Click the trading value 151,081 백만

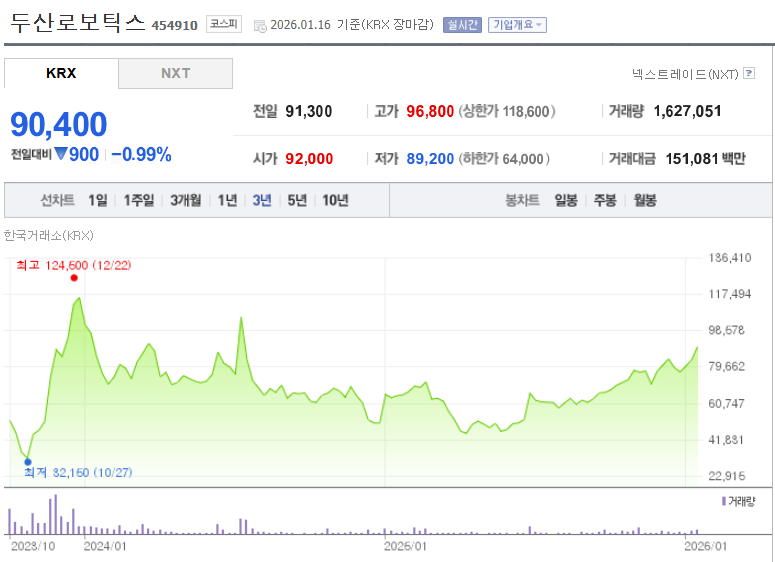pyautogui.click(x=705, y=159)
